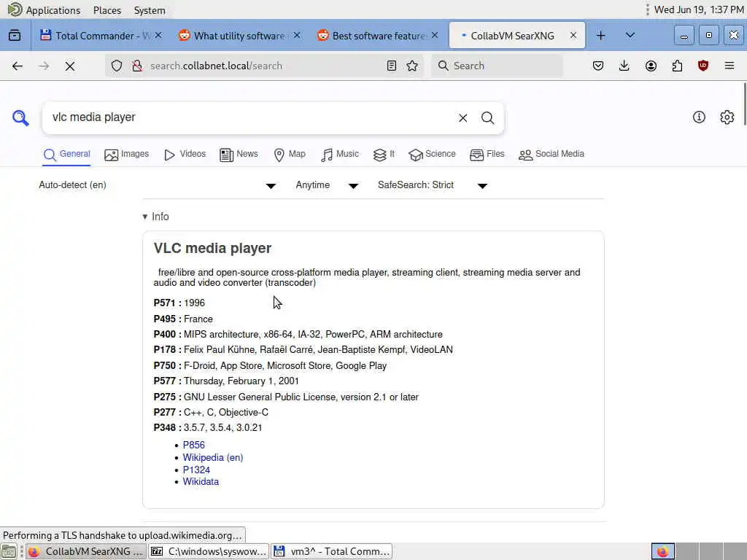Go back with the browser back arrow
Viewport: 747px width, 560px height.
[x=18, y=66]
